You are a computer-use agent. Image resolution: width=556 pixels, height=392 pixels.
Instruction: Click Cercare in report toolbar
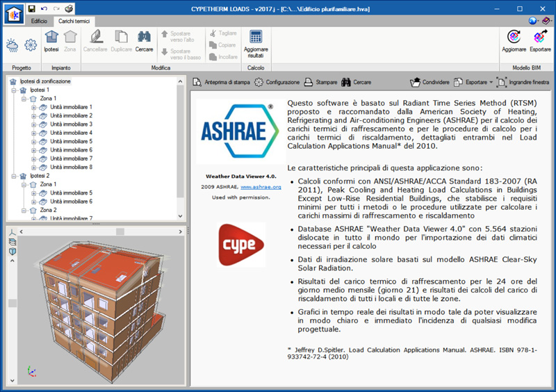tap(356, 82)
